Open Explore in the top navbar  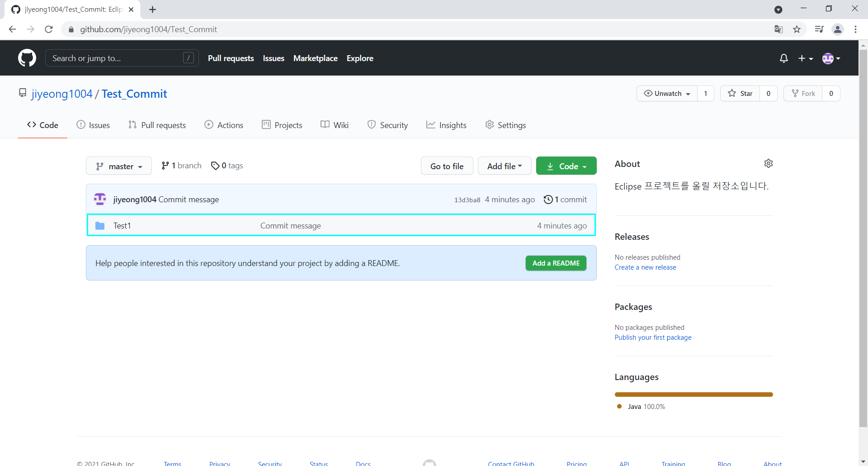pyautogui.click(x=360, y=58)
